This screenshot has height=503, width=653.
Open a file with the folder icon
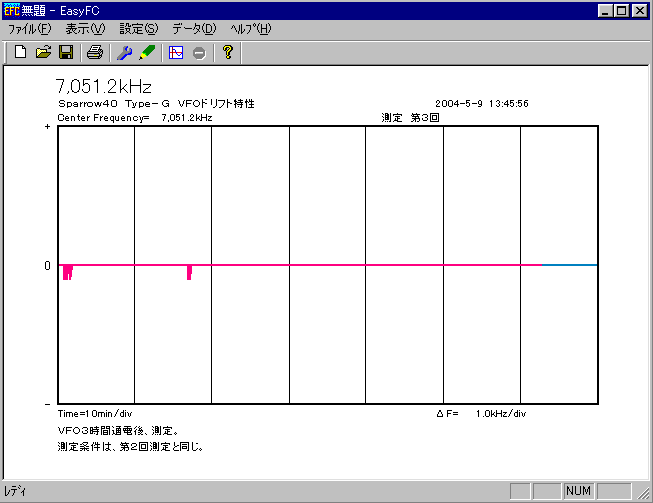coord(43,52)
